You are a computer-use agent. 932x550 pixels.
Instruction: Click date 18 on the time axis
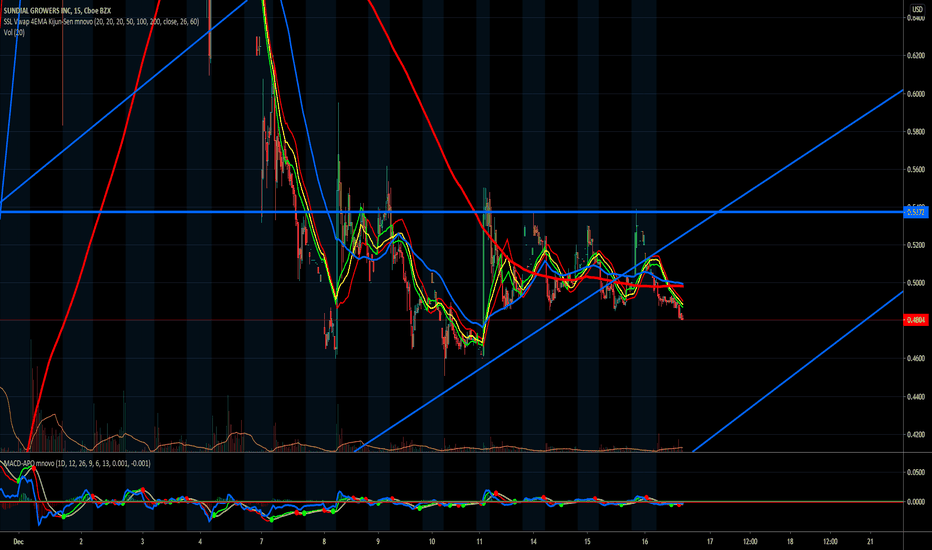click(790, 542)
